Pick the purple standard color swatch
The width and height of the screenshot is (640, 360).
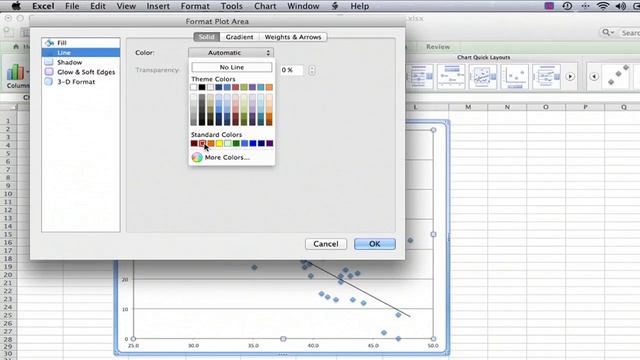[269, 143]
